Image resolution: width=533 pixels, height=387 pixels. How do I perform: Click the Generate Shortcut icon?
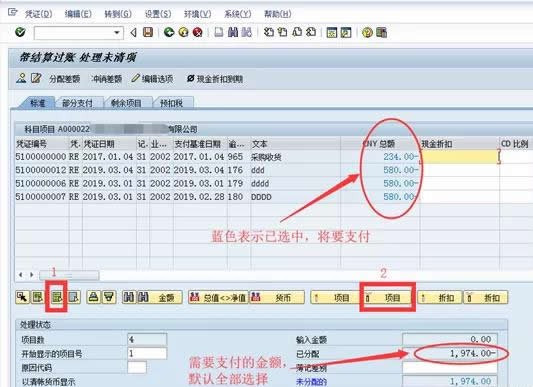click(x=346, y=33)
